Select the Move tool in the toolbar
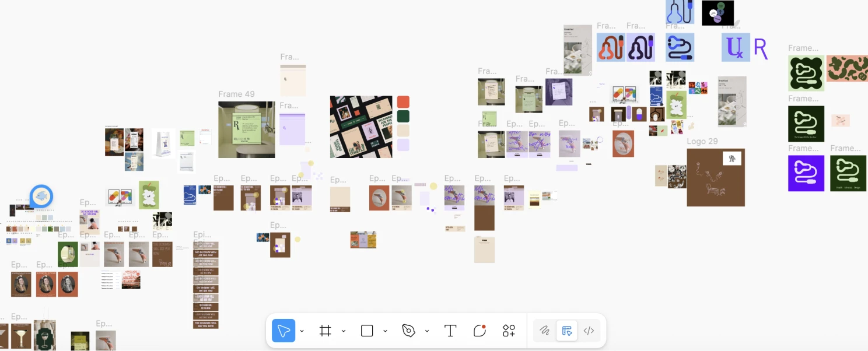Screen dimensions: 868x351 pos(283,331)
